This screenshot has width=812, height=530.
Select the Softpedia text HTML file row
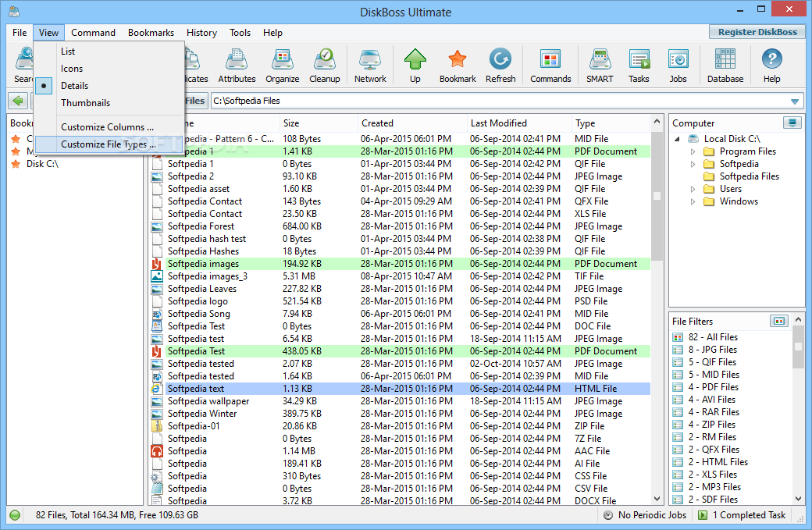400,389
